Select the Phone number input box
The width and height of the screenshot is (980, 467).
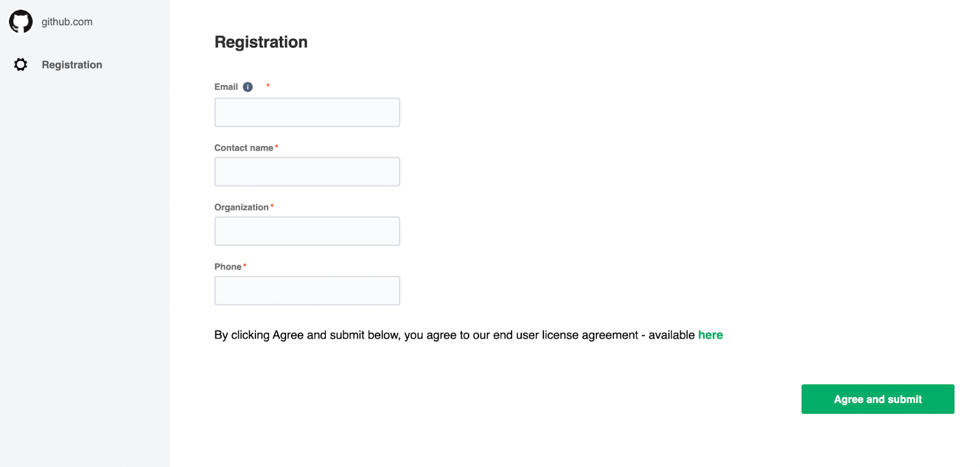point(306,290)
